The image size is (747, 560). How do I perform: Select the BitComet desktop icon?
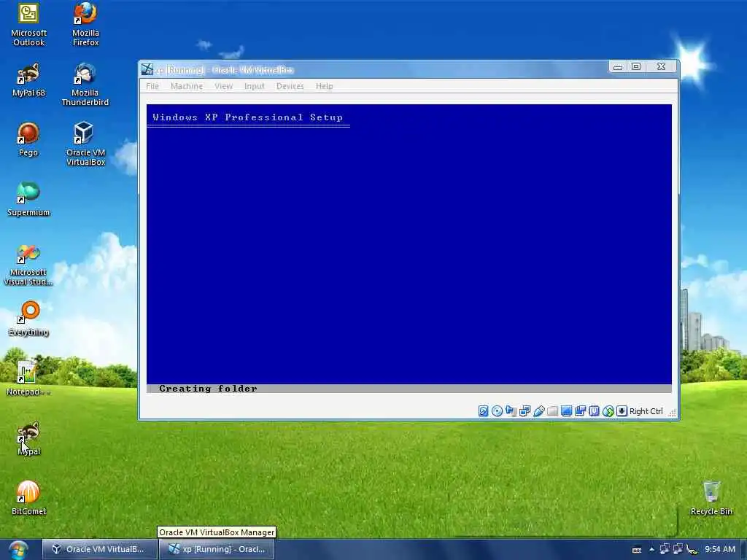click(28, 498)
